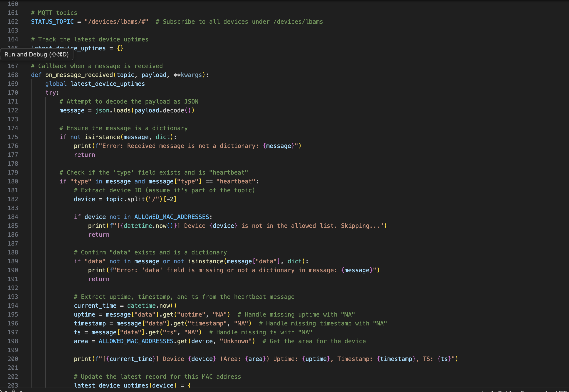Click 'return' statement on line 177

click(x=84, y=155)
